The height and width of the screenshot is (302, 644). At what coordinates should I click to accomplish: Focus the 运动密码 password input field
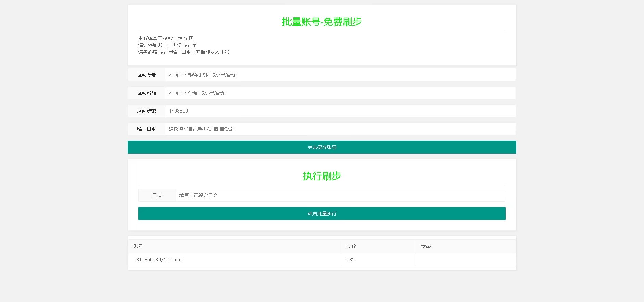point(340,93)
